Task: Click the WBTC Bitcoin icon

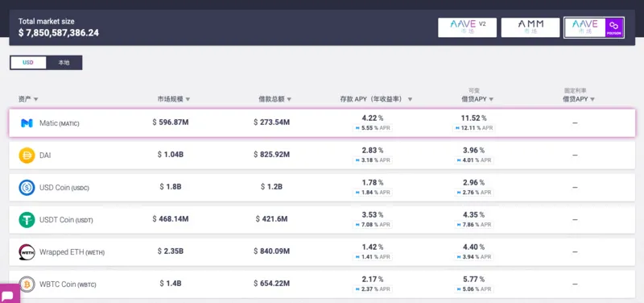Action: coord(27,284)
